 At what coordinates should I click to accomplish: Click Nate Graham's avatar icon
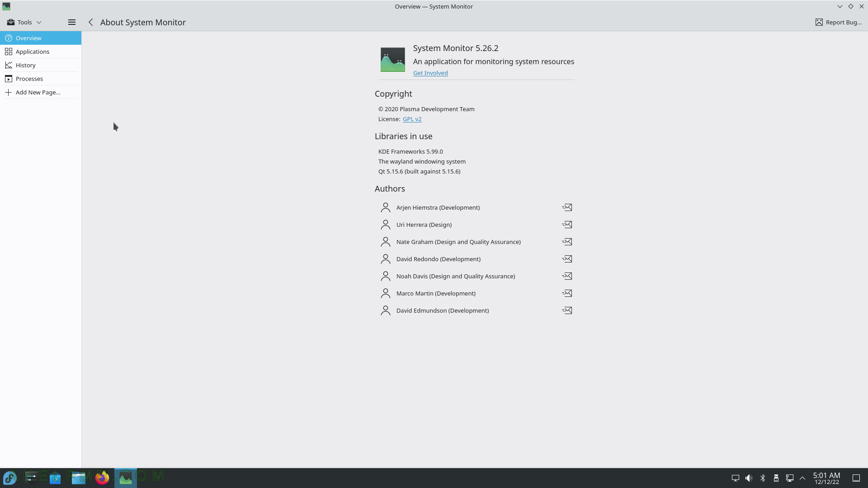[x=386, y=242]
